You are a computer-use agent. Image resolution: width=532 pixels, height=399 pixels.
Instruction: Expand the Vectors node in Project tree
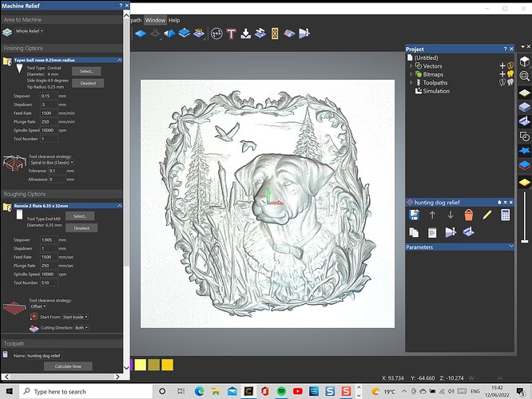pos(411,66)
